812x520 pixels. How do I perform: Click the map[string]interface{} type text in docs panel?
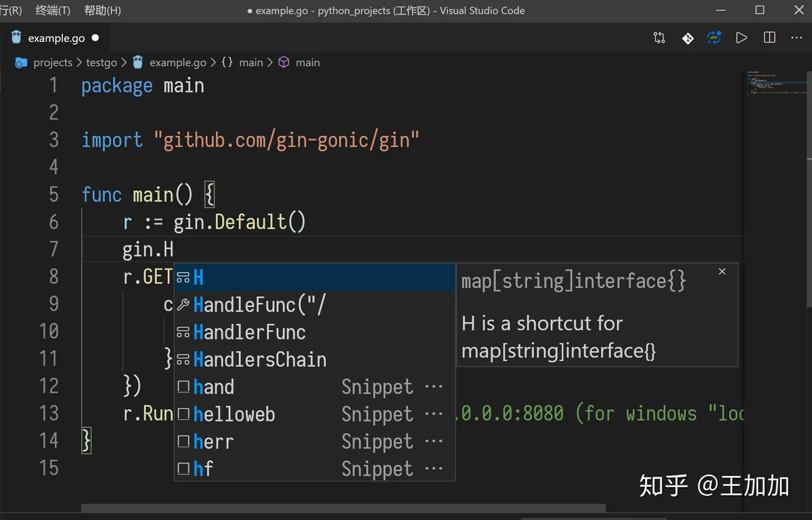pos(574,281)
